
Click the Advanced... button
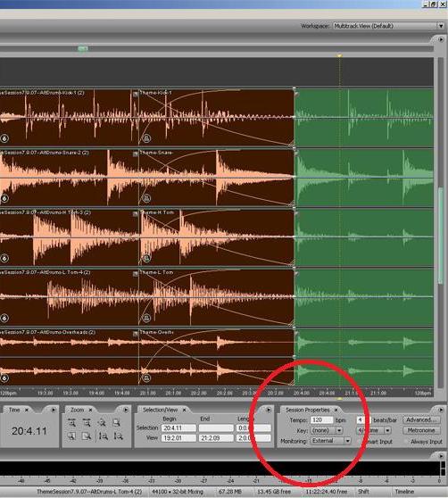pos(421,419)
